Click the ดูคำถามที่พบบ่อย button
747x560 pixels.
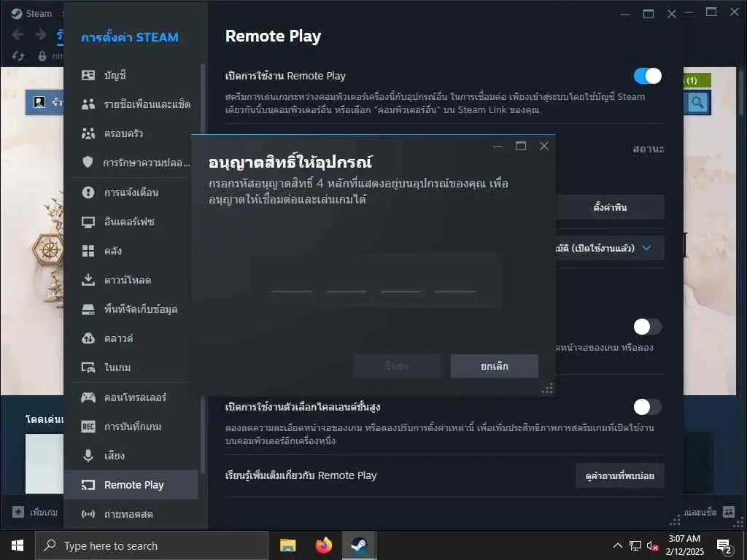pos(620,475)
